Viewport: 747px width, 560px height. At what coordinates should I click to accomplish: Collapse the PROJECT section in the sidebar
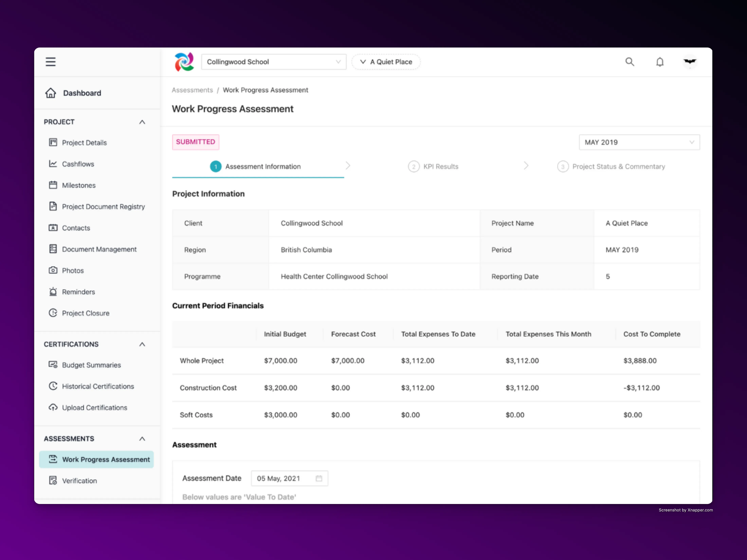pyautogui.click(x=142, y=122)
